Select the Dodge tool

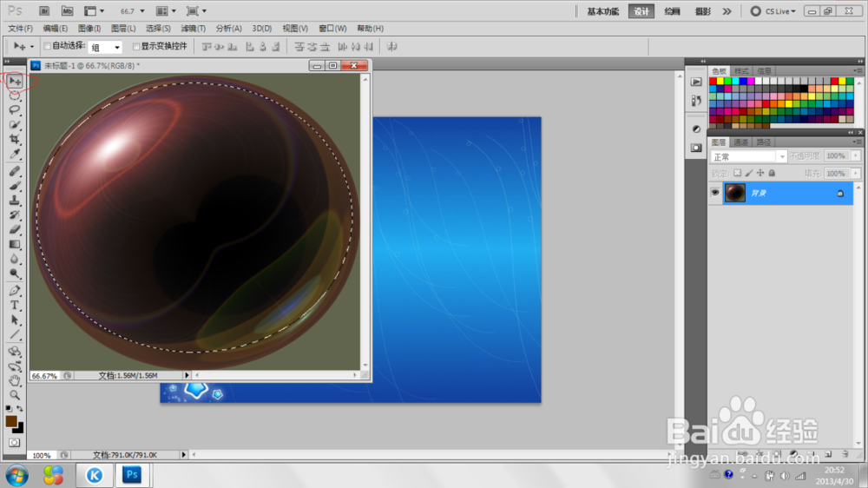click(15, 273)
